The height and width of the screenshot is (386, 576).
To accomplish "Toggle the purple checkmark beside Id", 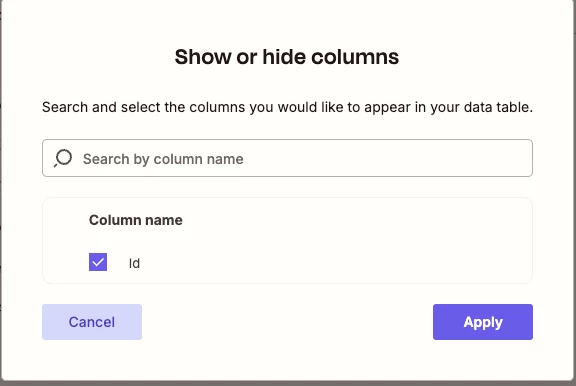I will pos(98,262).
